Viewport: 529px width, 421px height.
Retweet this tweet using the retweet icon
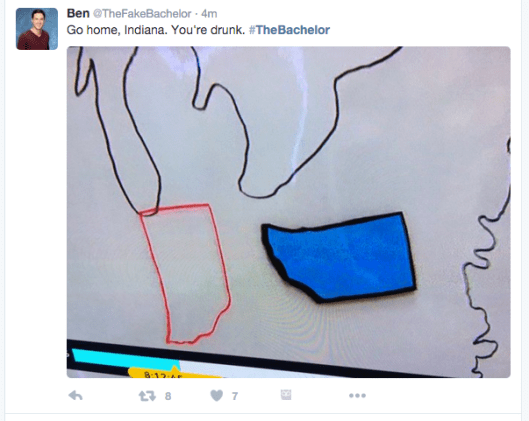(147, 396)
